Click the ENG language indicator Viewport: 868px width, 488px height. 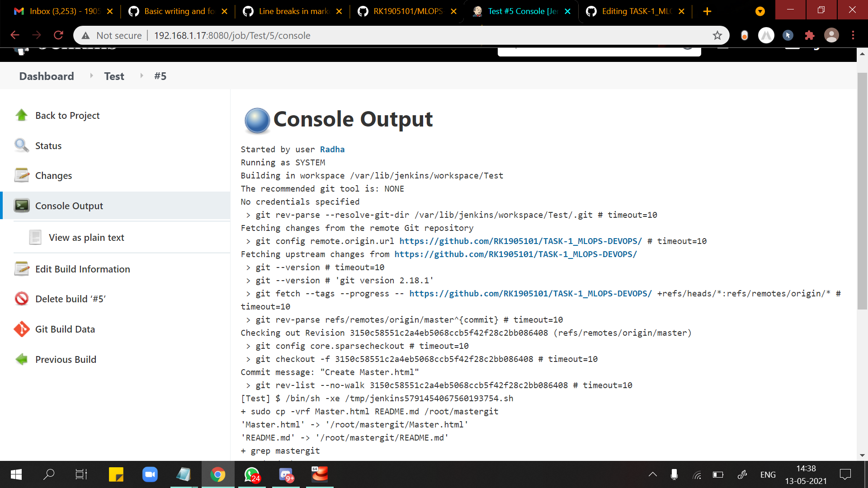tap(768, 474)
